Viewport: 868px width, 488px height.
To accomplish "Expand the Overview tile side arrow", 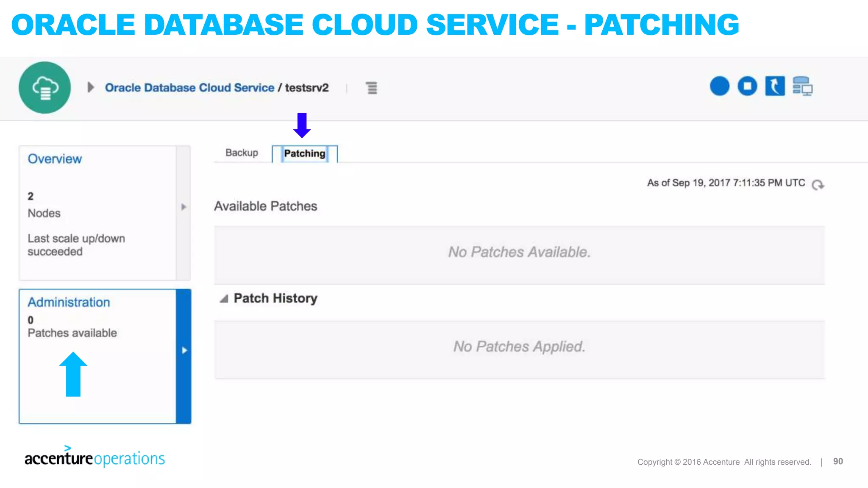I will pos(184,207).
